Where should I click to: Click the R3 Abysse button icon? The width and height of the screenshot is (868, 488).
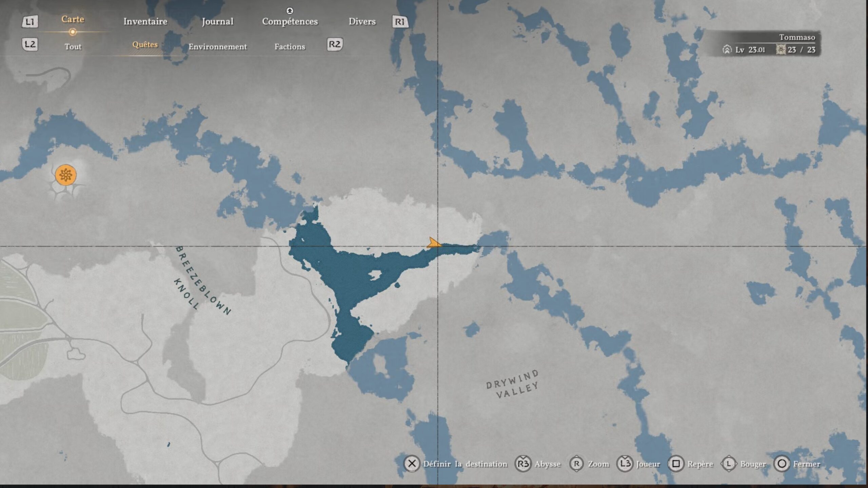tap(523, 464)
